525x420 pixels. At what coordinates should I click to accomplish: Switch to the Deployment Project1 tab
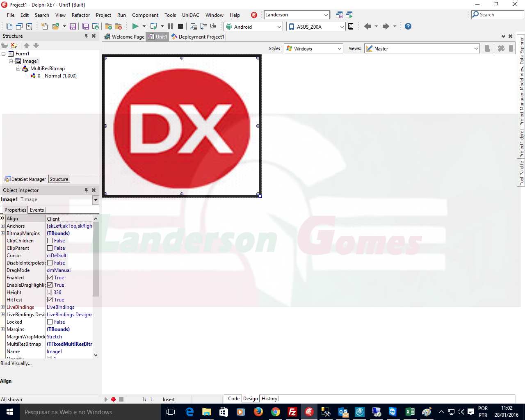[x=199, y=37]
